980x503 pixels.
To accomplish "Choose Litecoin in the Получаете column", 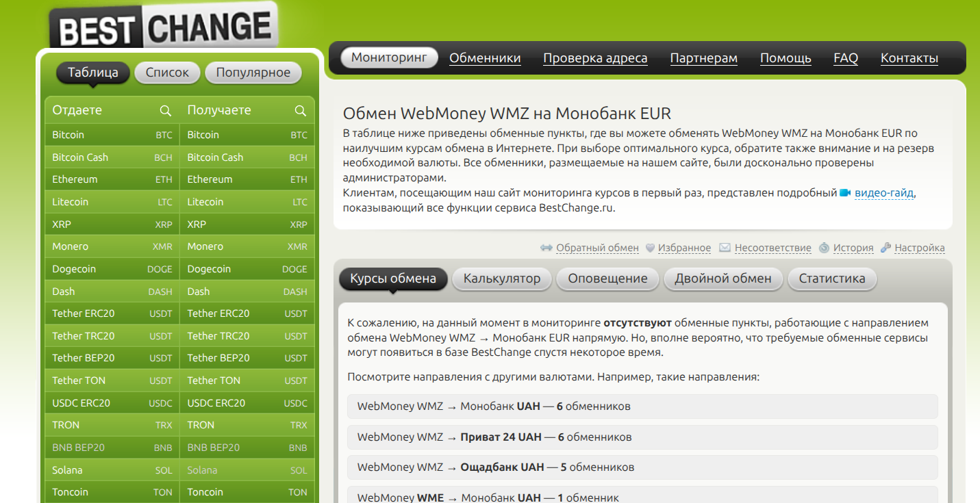I will 247,202.
